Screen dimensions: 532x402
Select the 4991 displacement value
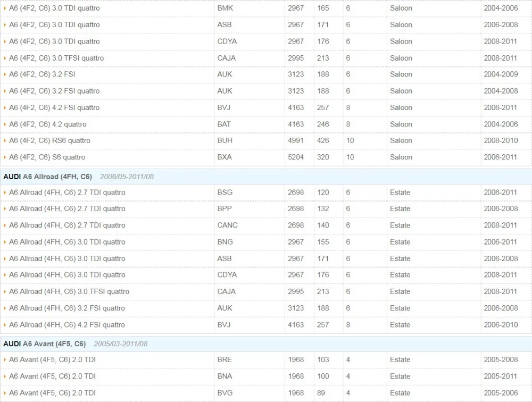coord(296,141)
